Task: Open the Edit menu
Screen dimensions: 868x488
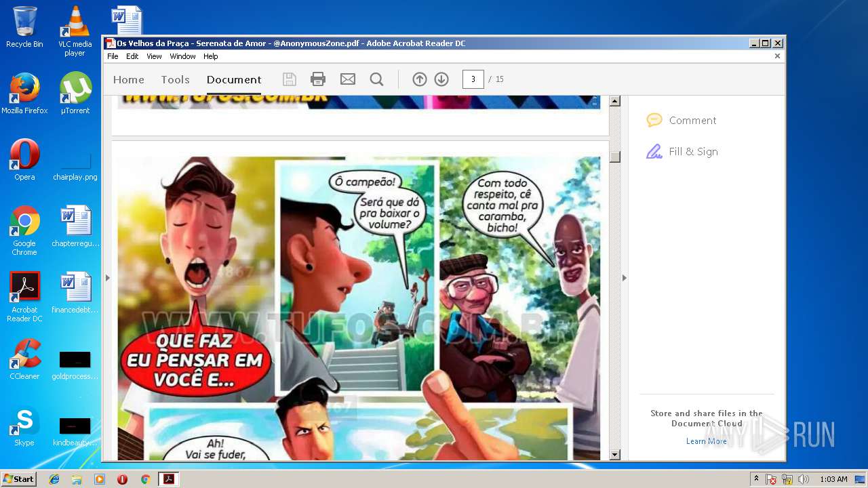Action: coord(132,56)
